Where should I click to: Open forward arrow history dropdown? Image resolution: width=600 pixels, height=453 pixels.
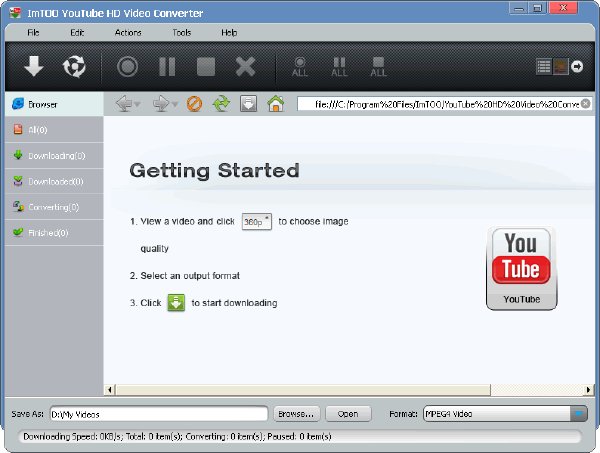pos(175,104)
